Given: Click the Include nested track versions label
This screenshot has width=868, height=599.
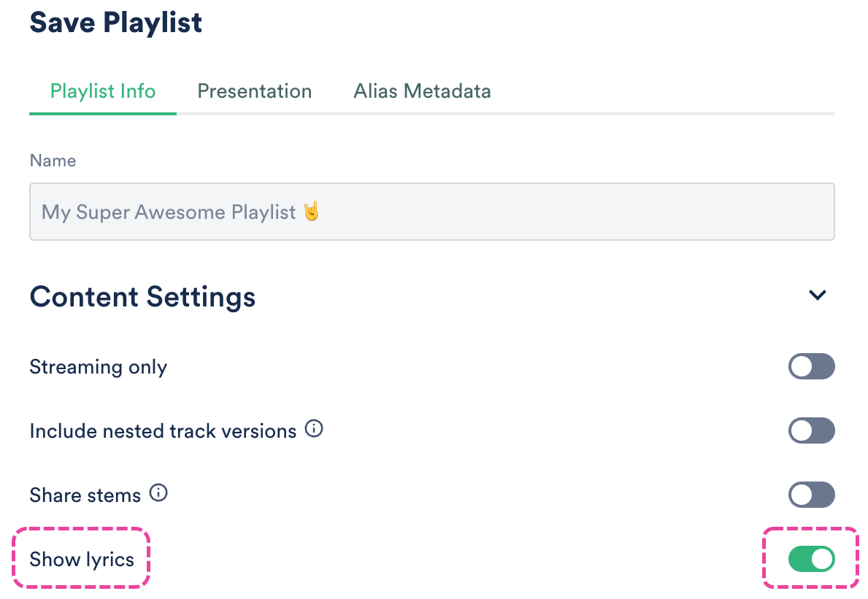Looking at the screenshot, I should [162, 431].
